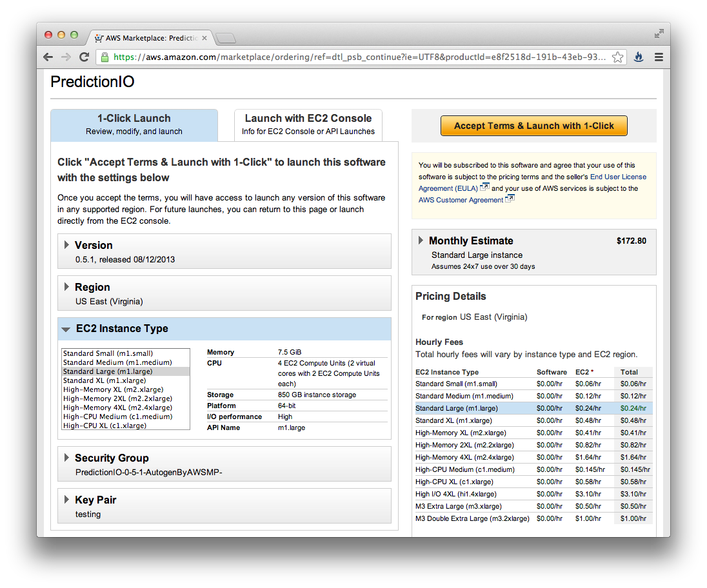Viewport: 707px width, 588px height.
Task: Click highlighted Standard Large pricing row
Action: (533, 408)
